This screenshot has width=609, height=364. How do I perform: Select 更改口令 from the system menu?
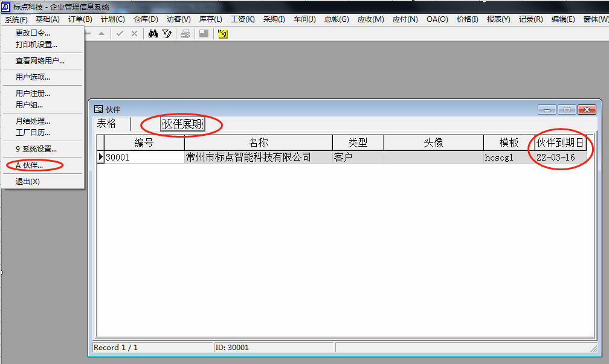(33, 33)
